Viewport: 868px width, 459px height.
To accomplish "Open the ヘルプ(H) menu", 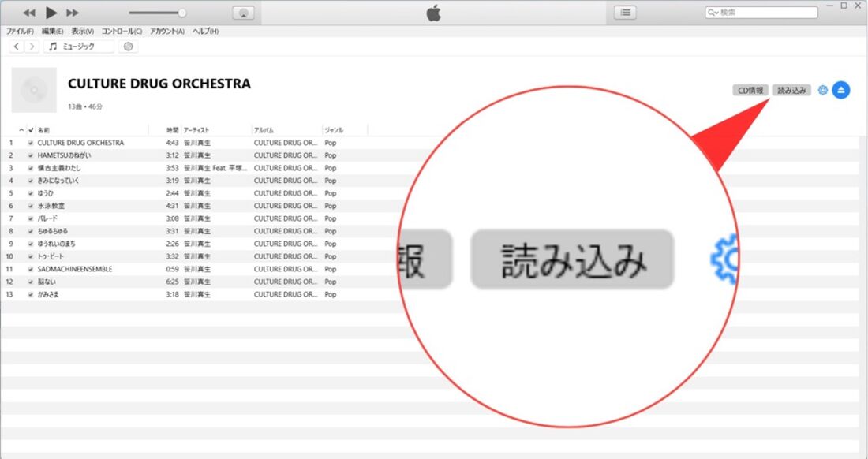I will [205, 31].
